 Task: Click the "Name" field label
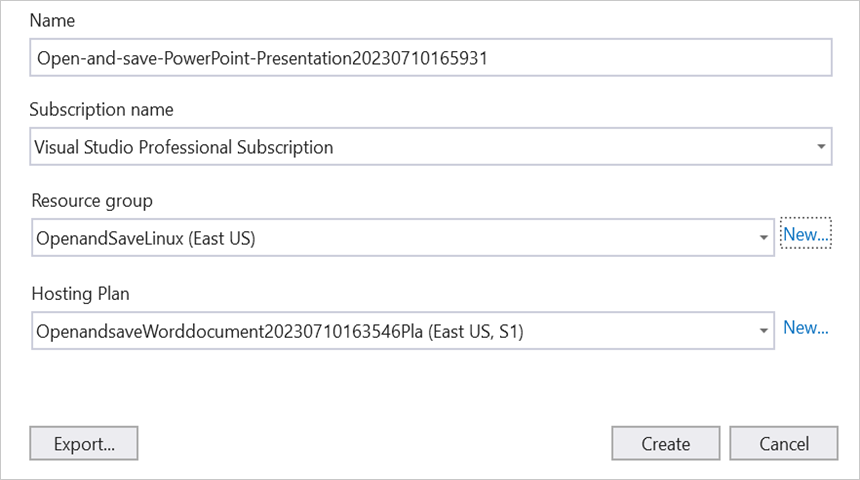pos(52,20)
